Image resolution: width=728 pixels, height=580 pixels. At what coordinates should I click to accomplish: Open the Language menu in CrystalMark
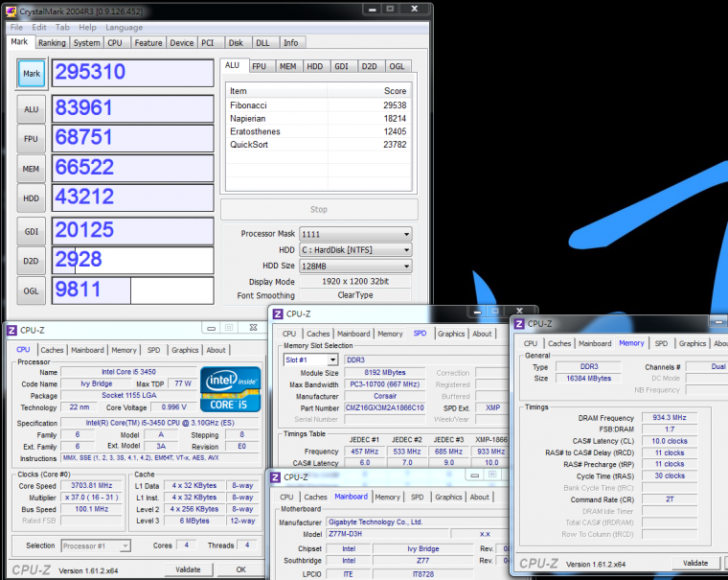click(124, 28)
